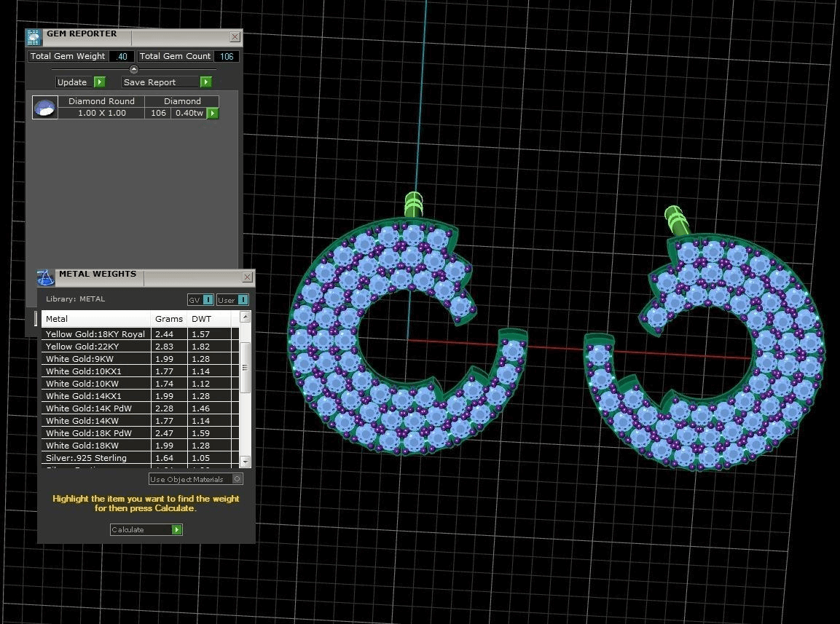Toggle the User library switch
Screen dimensions: 840x624
243,300
